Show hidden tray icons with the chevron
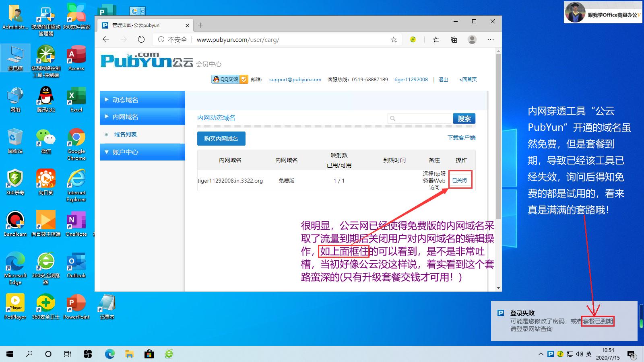The width and height of the screenshot is (644, 362). click(x=541, y=354)
